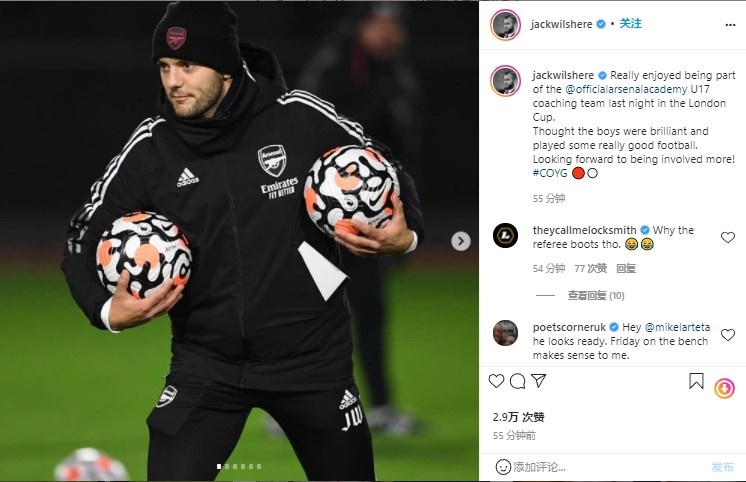Open theycallmelocksmith's profile avatar
746x482 pixels.
point(506,236)
